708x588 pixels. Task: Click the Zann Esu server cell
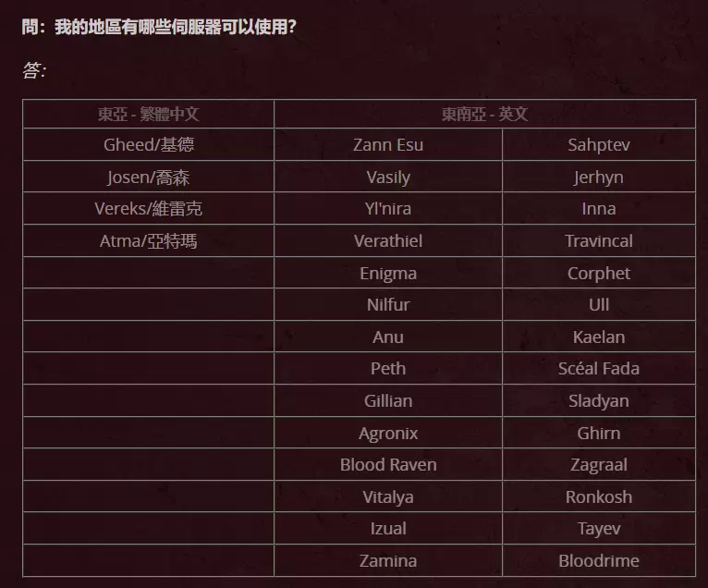[x=388, y=145]
